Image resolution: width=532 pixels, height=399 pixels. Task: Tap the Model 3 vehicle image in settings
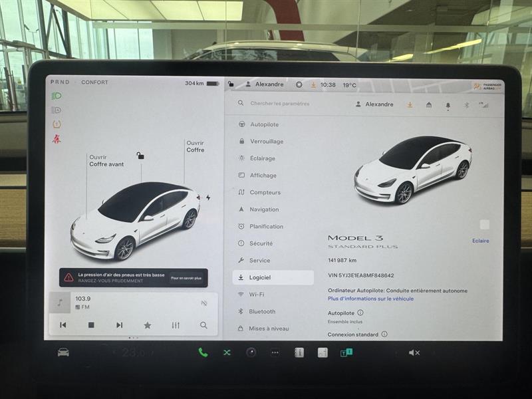point(412,170)
